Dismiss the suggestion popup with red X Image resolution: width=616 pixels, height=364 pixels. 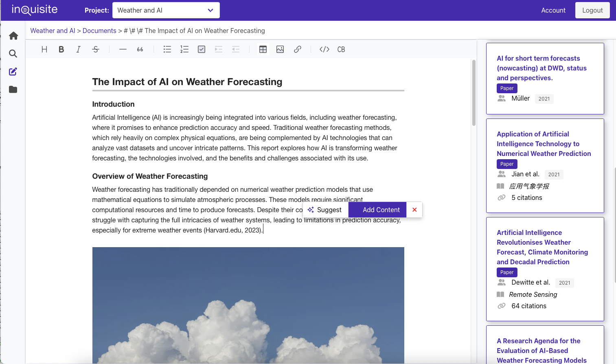coord(414,210)
